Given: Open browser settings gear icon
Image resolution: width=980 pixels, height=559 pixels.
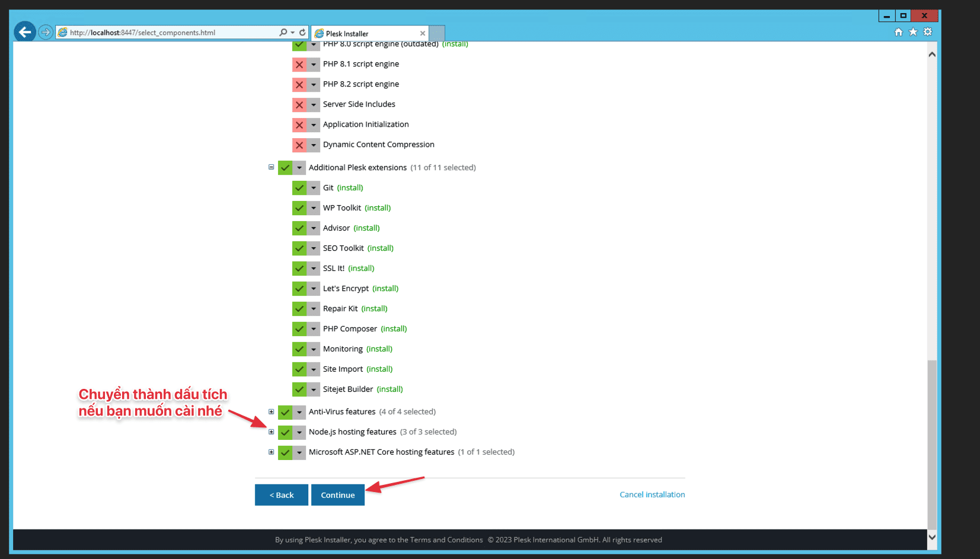Looking at the screenshot, I should tap(928, 32).
